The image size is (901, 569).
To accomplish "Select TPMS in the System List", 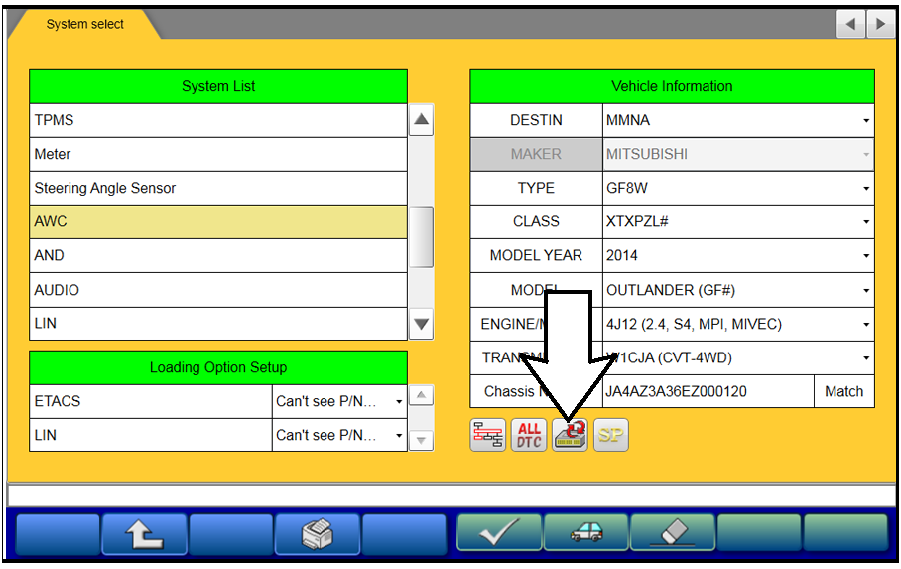I will (x=218, y=120).
